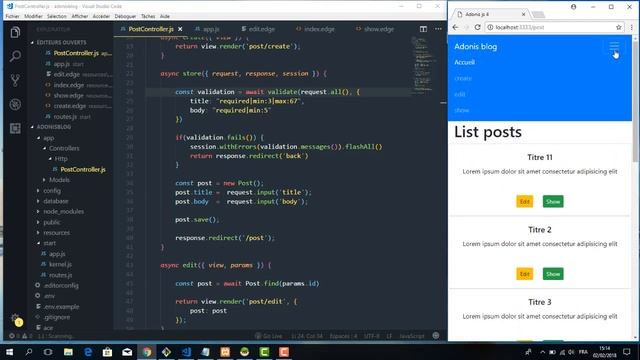Bookmark this page with the star
Screen dimensions: 640x360
point(618,27)
